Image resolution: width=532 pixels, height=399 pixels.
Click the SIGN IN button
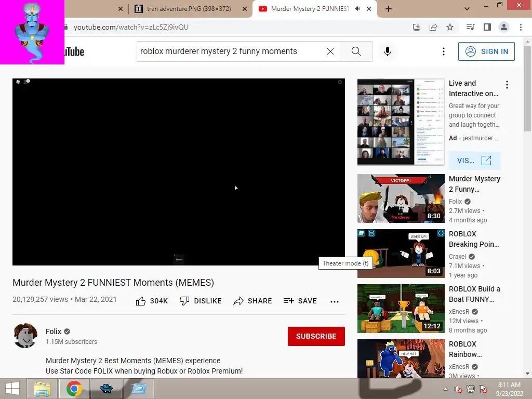coord(486,51)
